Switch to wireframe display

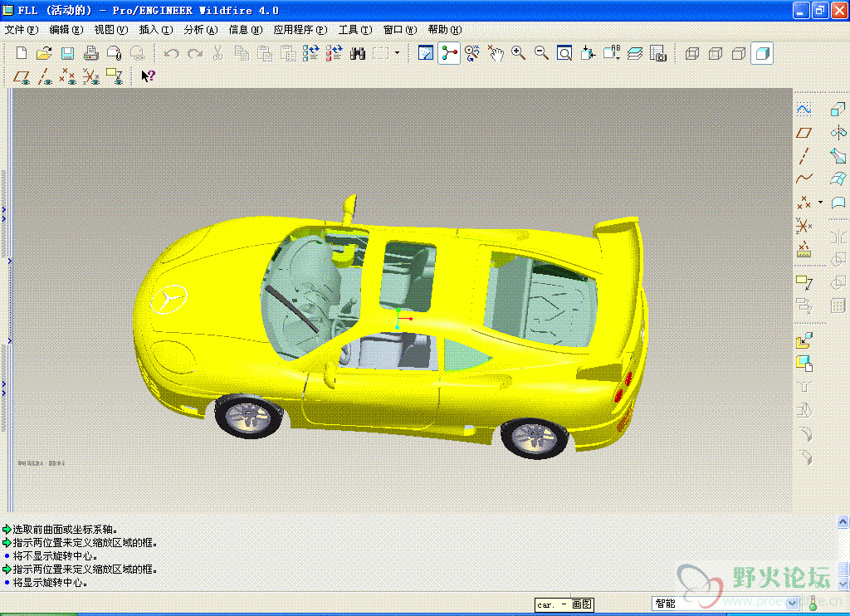[692, 53]
